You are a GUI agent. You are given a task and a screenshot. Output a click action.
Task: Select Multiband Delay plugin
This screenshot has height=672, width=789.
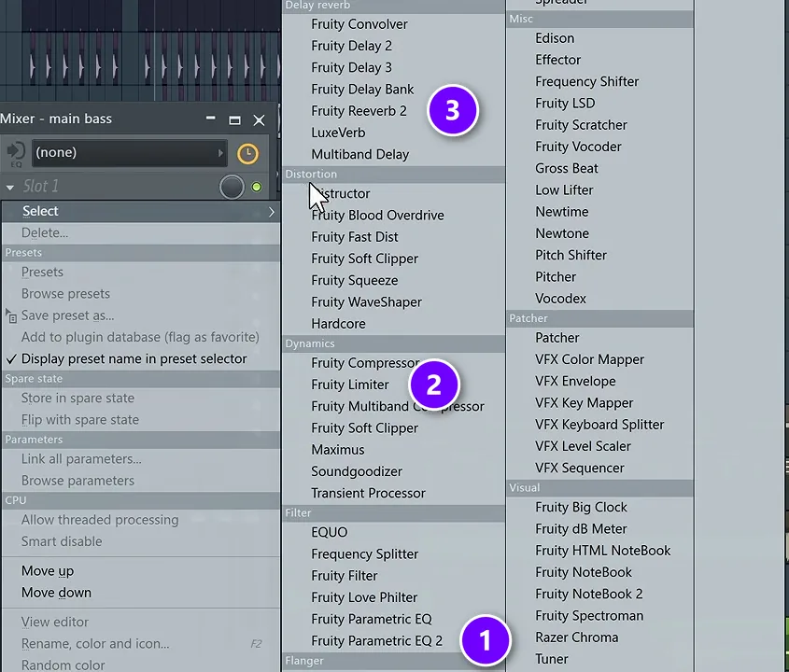pos(359,154)
